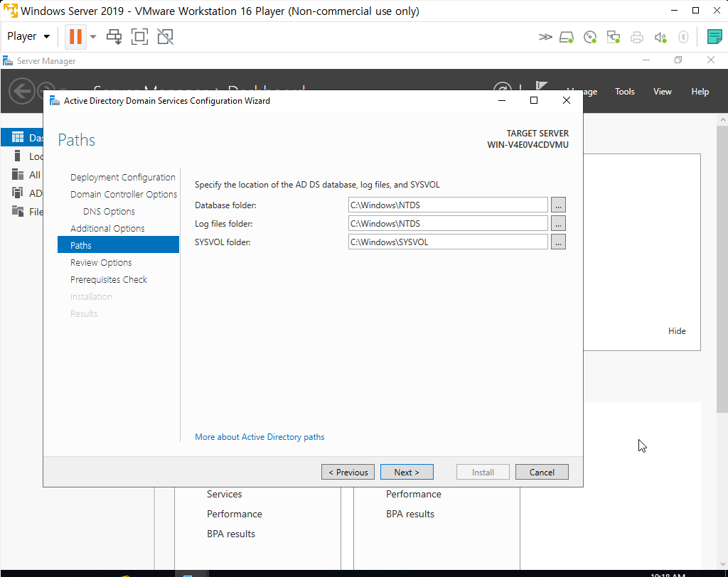Browse for SYSVOL folder location
Image resolution: width=728 pixels, height=577 pixels.
[558, 242]
